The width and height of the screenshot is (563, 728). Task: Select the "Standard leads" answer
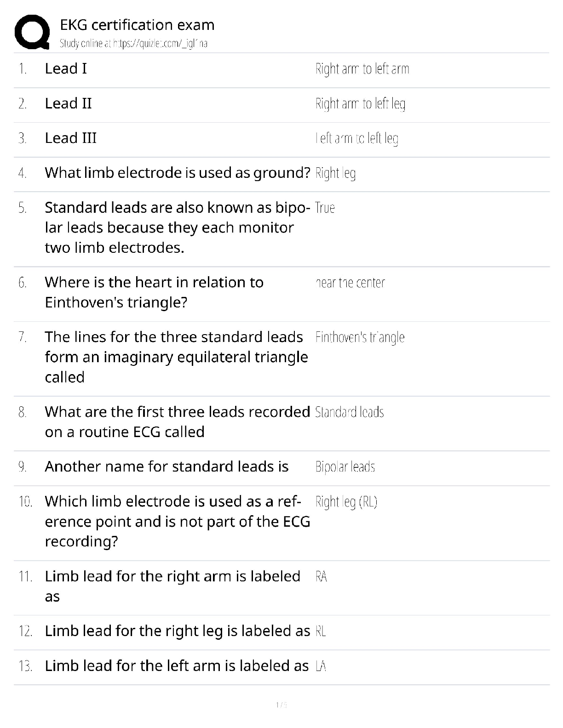(x=349, y=412)
